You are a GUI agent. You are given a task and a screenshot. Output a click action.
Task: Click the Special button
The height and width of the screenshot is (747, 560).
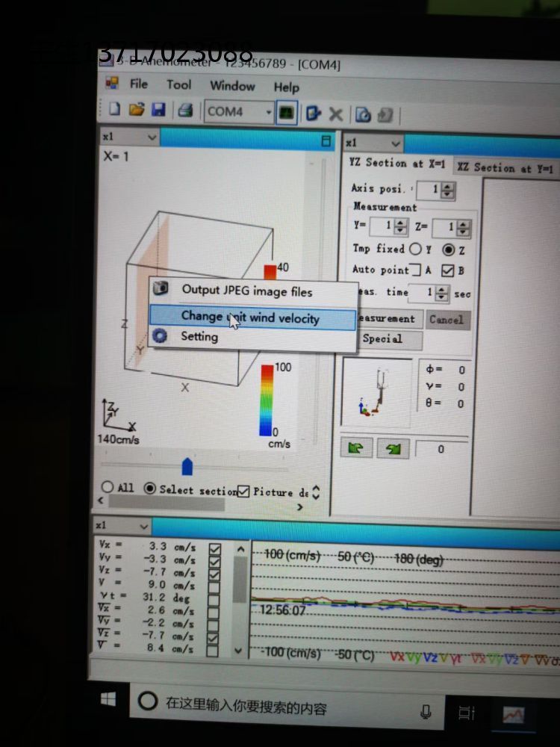tap(383, 339)
